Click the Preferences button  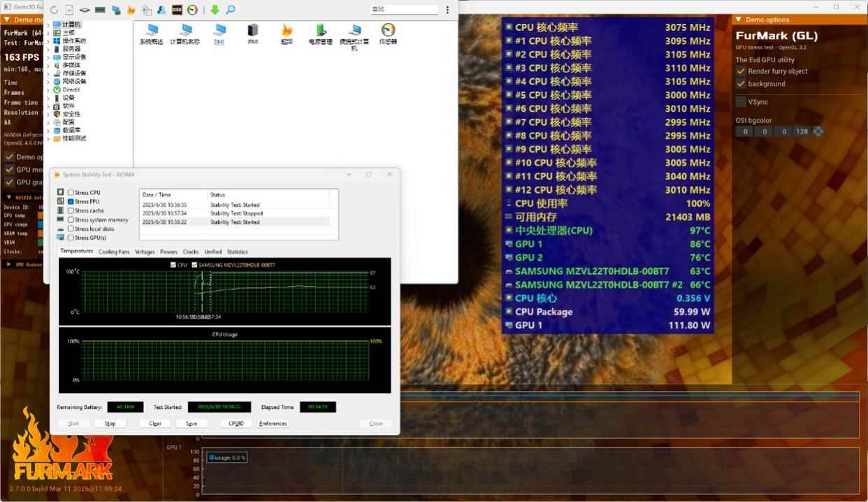point(273,423)
